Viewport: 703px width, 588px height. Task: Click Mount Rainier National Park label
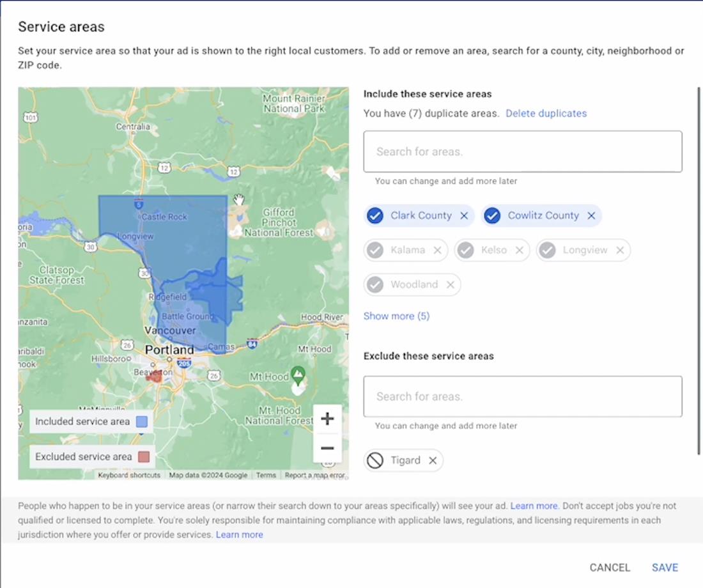click(294, 104)
